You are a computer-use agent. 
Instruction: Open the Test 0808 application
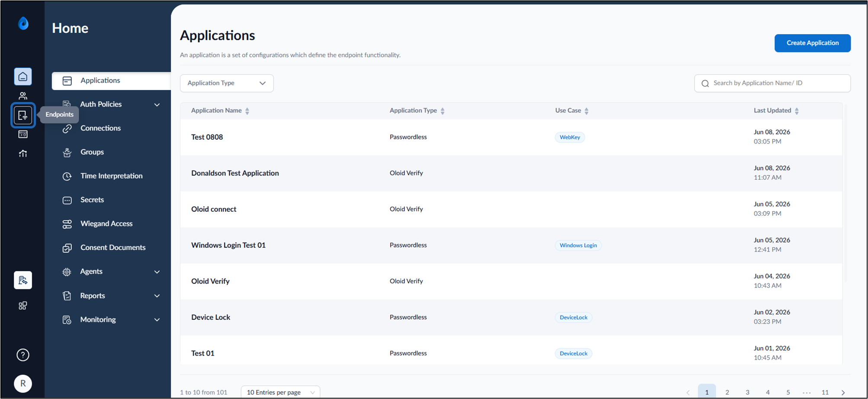tap(207, 137)
